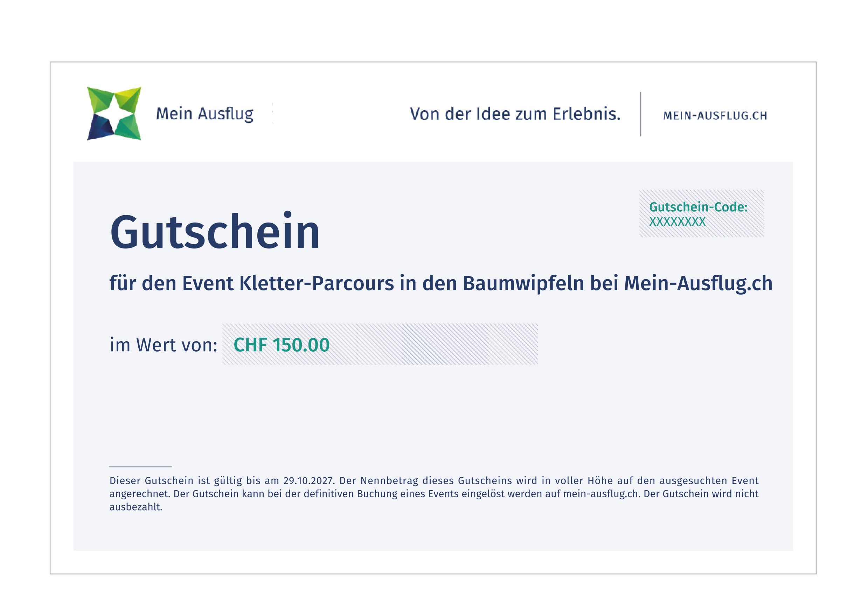Image resolution: width=868 pixels, height=612 pixels.
Task: Open the MEIN-AUSFLUG.CH link in header
Action: pos(715,115)
